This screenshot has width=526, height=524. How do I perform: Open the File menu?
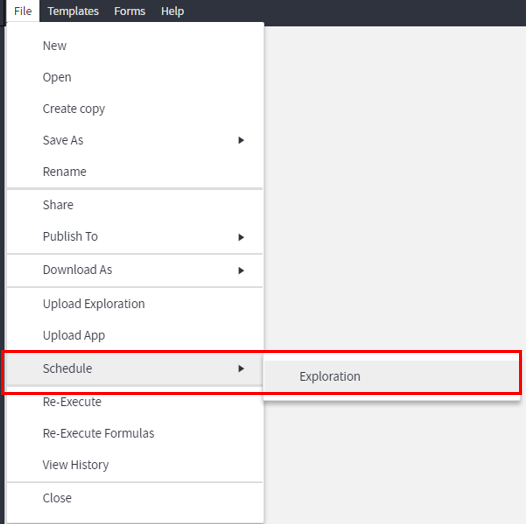click(x=23, y=11)
